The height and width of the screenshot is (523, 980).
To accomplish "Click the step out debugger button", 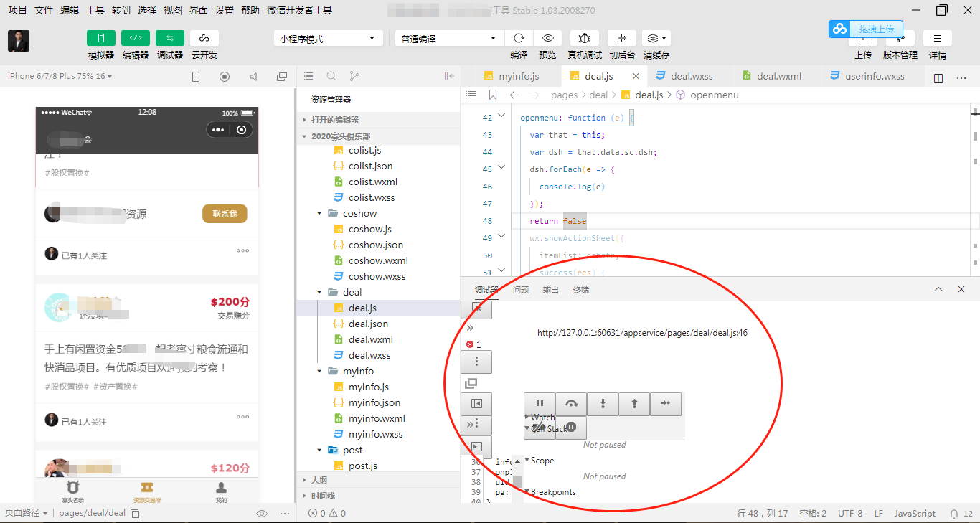I will tap(634, 404).
